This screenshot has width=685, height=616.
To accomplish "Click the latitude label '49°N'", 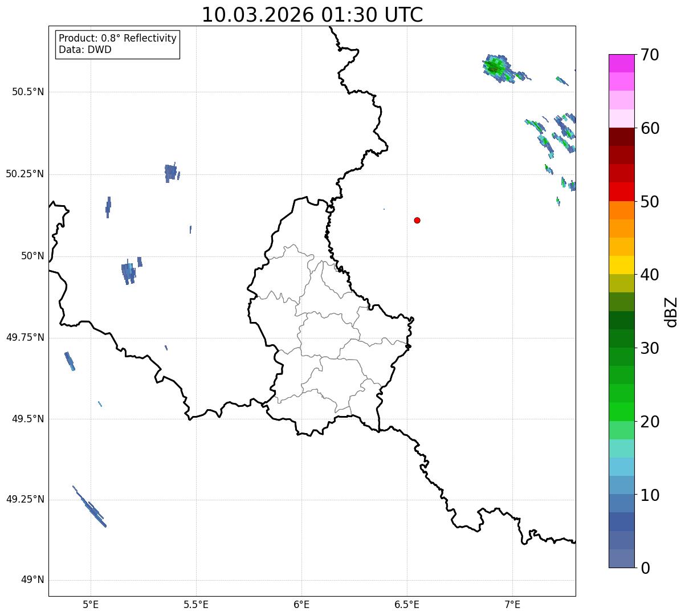I will pos(32,580).
